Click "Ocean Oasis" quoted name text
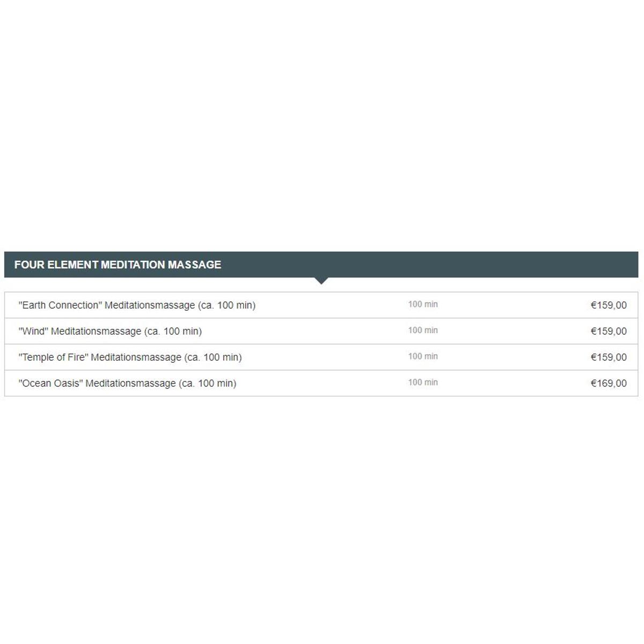Viewport: 644px width, 644px height. pyautogui.click(x=50, y=383)
